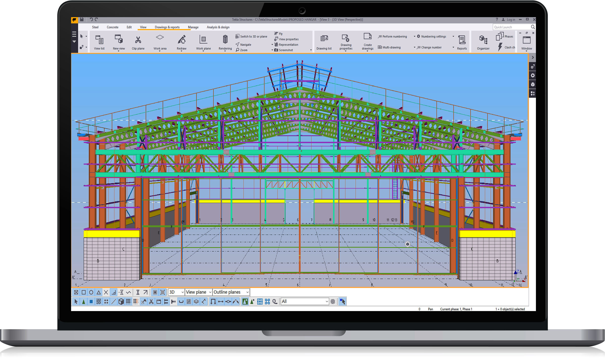
Task: Toggle the select grids switch
Action: click(x=128, y=301)
